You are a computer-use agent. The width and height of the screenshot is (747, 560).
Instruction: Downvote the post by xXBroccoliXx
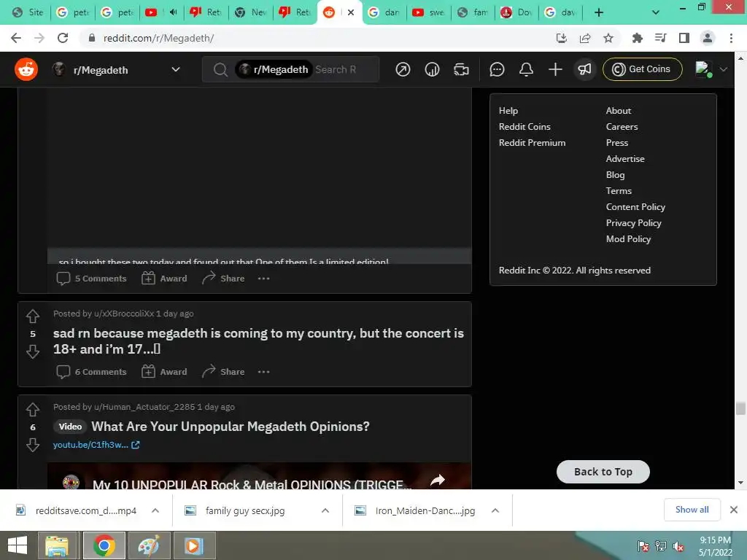tap(33, 352)
